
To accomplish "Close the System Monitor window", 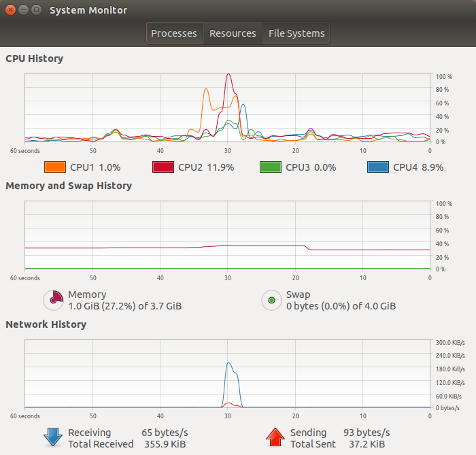I will [x=10, y=10].
